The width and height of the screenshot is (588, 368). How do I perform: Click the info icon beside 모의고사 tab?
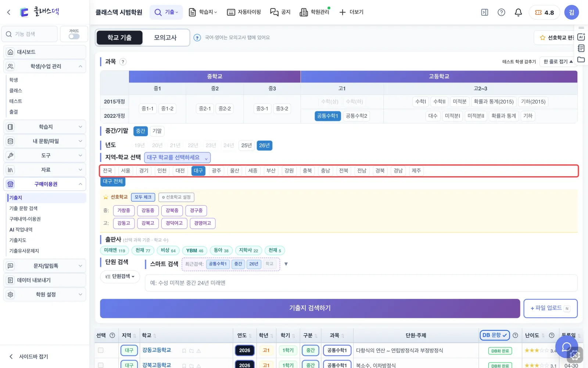(x=197, y=38)
